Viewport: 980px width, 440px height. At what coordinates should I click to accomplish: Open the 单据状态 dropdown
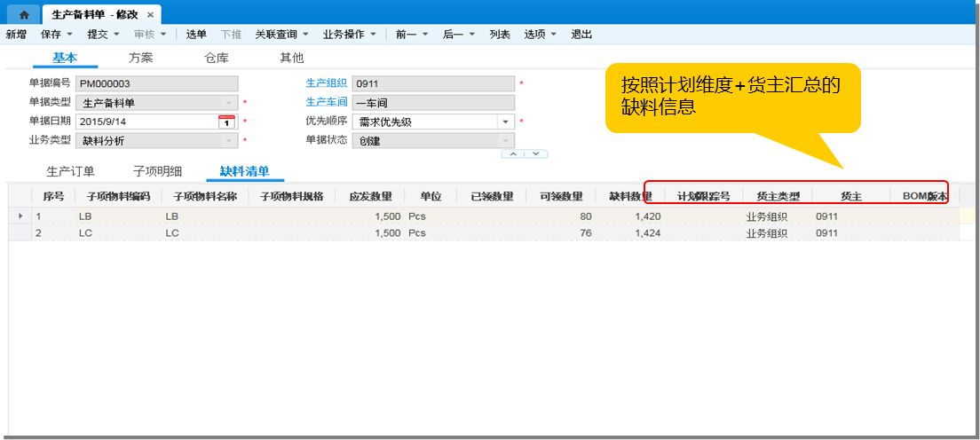tap(505, 140)
